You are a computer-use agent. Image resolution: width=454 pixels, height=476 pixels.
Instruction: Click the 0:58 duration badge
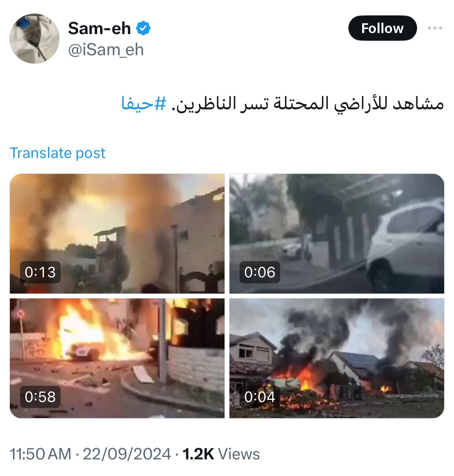[40, 397]
